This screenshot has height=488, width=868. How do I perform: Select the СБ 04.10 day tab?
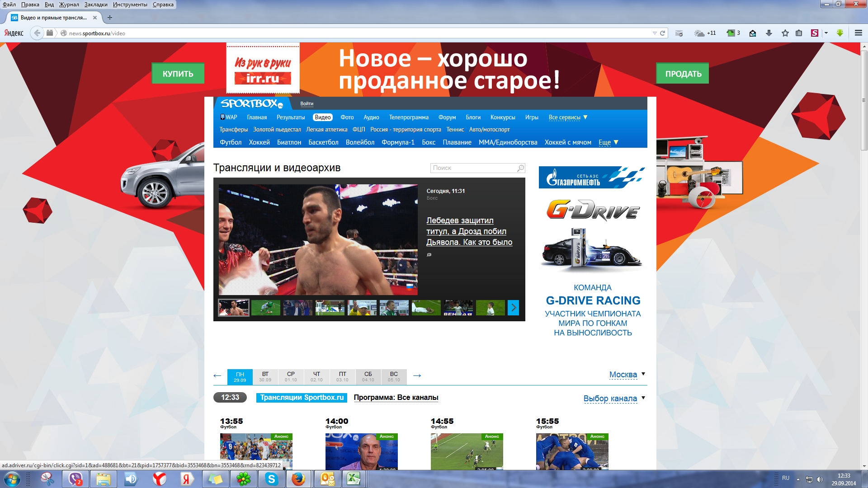pyautogui.click(x=368, y=376)
